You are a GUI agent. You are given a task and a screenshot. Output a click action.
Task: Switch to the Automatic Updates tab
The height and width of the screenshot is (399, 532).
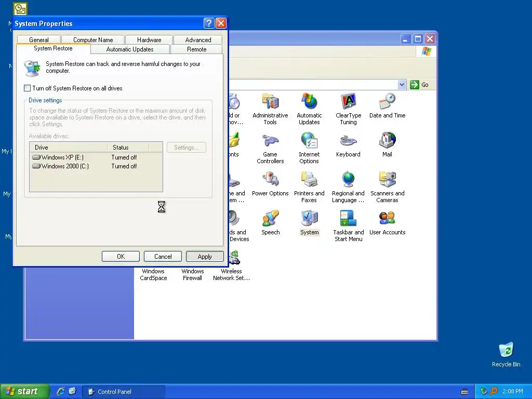130,49
